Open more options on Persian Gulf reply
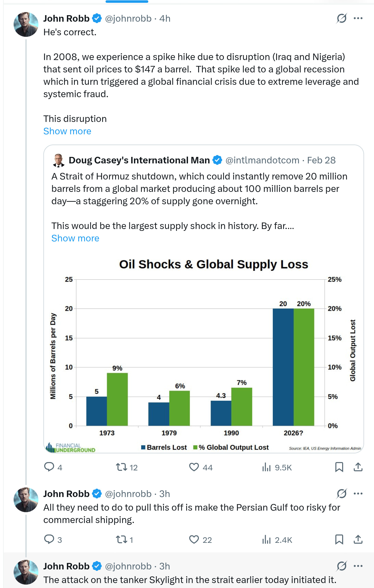 point(358,494)
